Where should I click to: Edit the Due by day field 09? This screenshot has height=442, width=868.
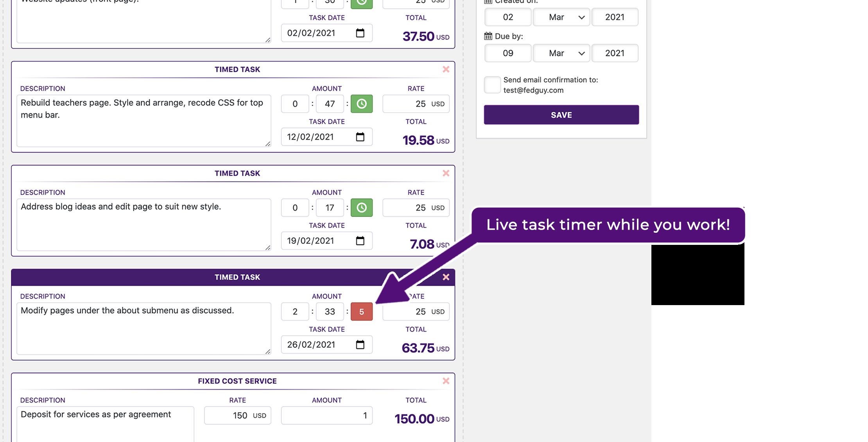(x=508, y=53)
